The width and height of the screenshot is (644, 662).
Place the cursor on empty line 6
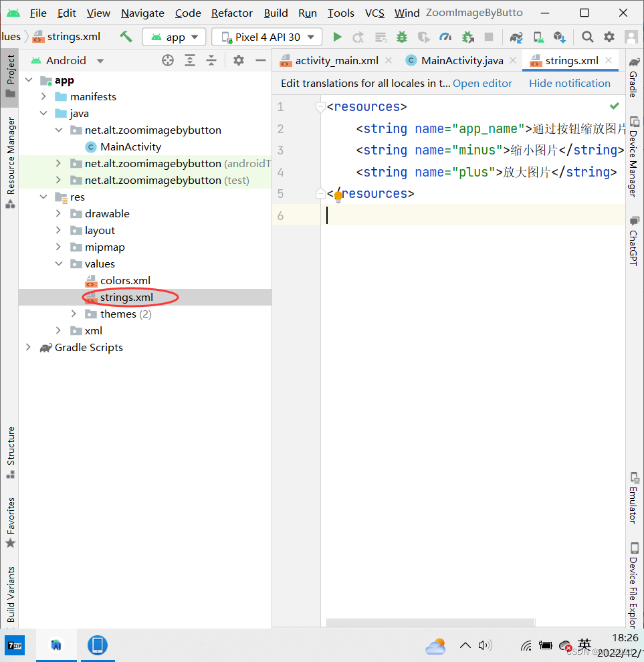473,216
